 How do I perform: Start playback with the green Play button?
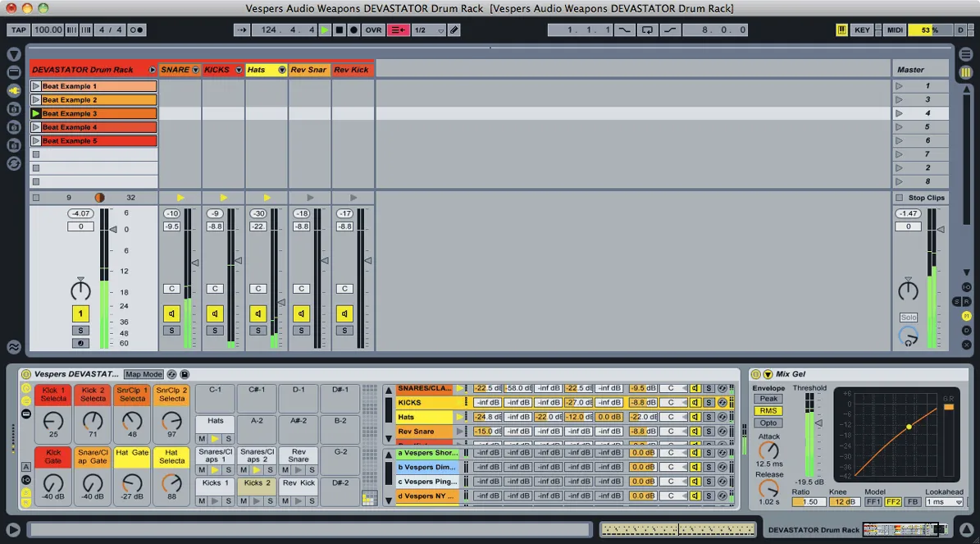coord(325,30)
